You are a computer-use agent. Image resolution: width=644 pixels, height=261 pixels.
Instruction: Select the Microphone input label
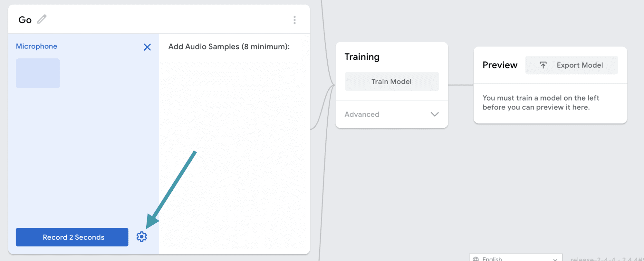coord(36,46)
